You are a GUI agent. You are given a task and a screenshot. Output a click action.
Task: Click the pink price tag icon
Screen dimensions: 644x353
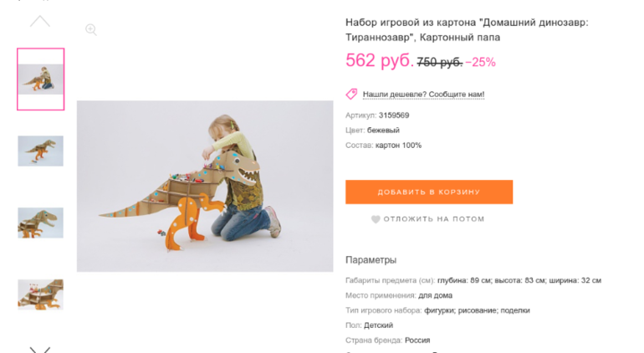[352, 95]
